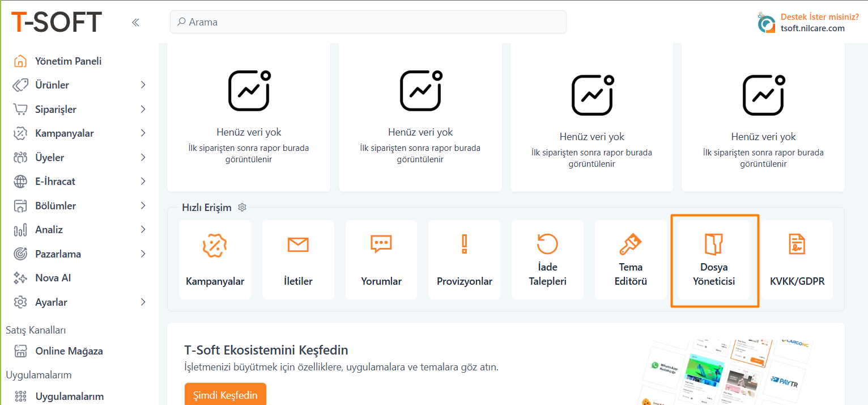This screenshot has height=405, width=868.
Task: Expand the E-İhracat menu chevron
Action: [143, 182]
